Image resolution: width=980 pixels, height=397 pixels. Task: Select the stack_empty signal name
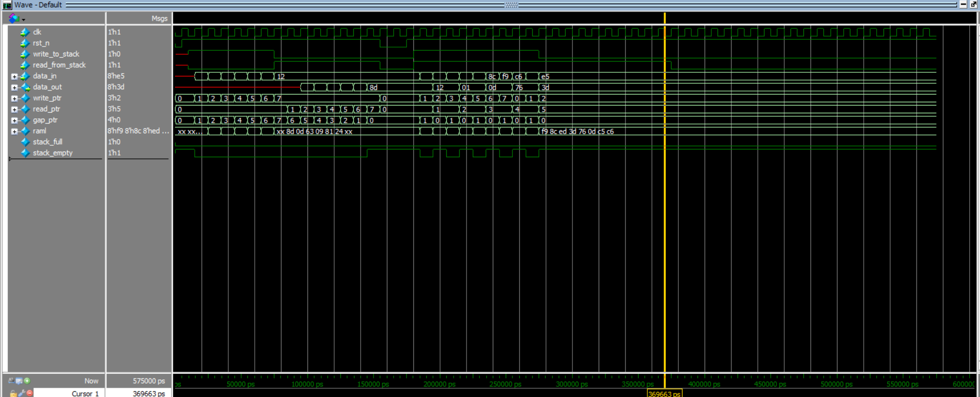[53, 153]
